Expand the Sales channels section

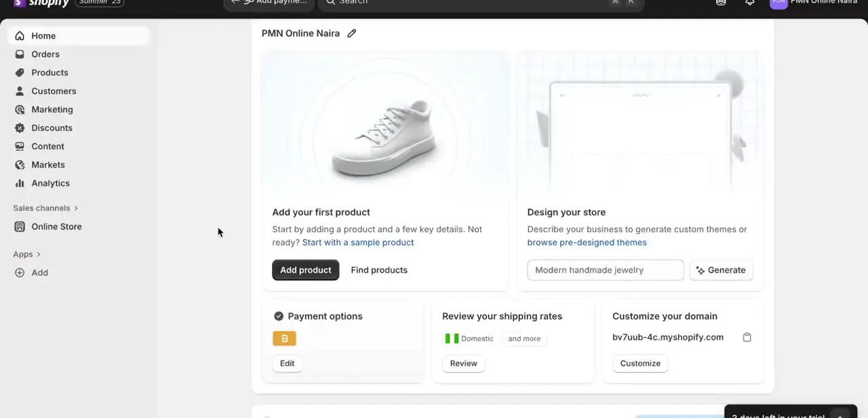[x=45, y=208]
